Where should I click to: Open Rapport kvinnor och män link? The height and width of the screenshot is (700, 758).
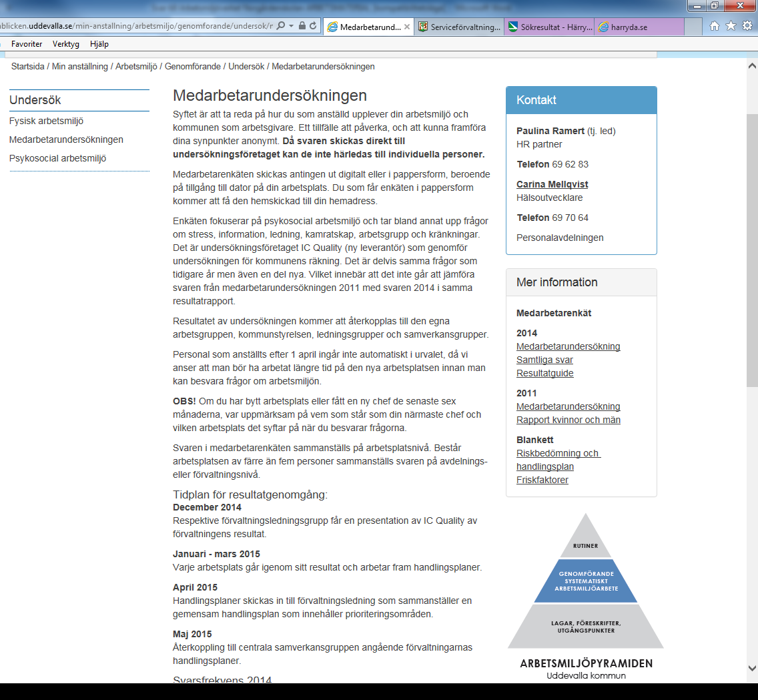coord(568,420)
